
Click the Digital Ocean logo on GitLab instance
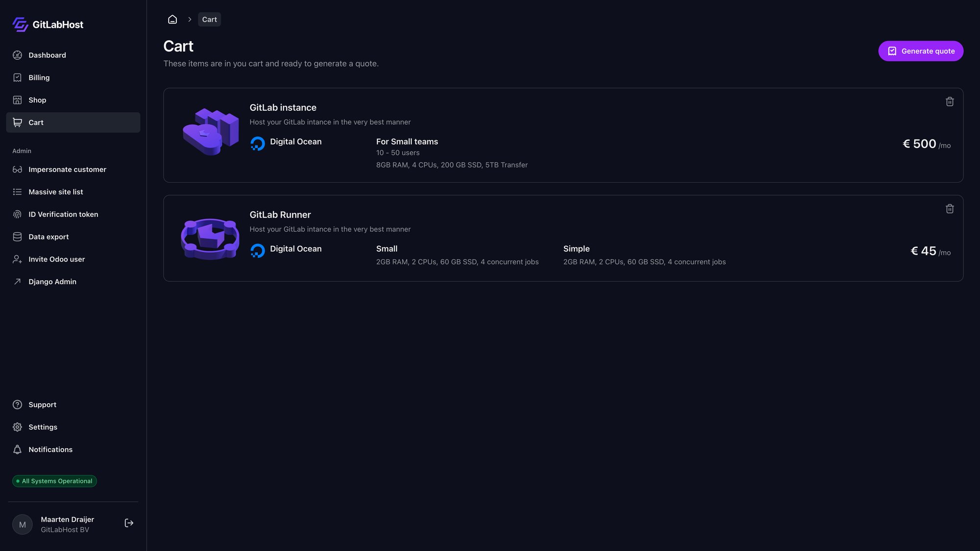click(x=258, y=143)
